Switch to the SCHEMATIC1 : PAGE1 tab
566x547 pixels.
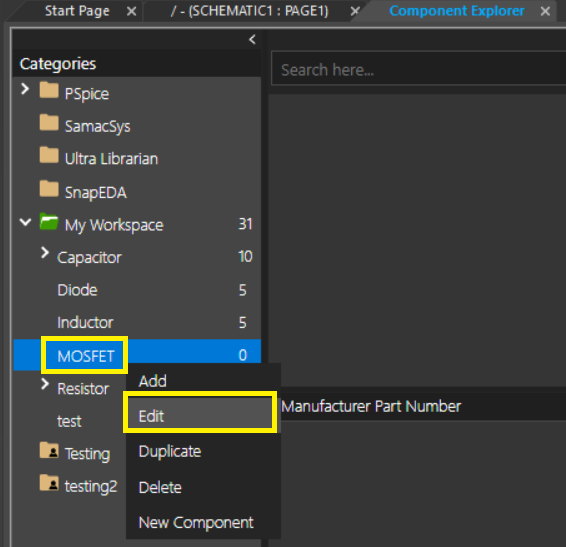click(x=250, y=11)
